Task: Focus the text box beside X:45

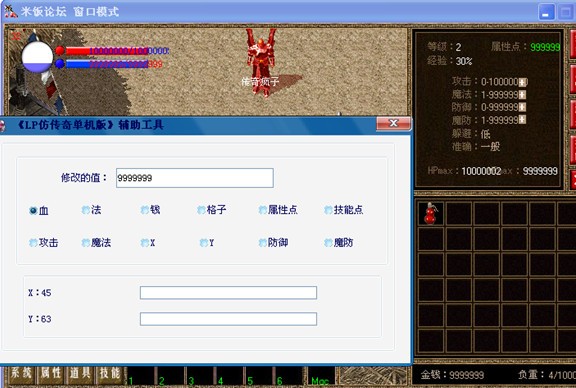Action: [x=228, y=293]
